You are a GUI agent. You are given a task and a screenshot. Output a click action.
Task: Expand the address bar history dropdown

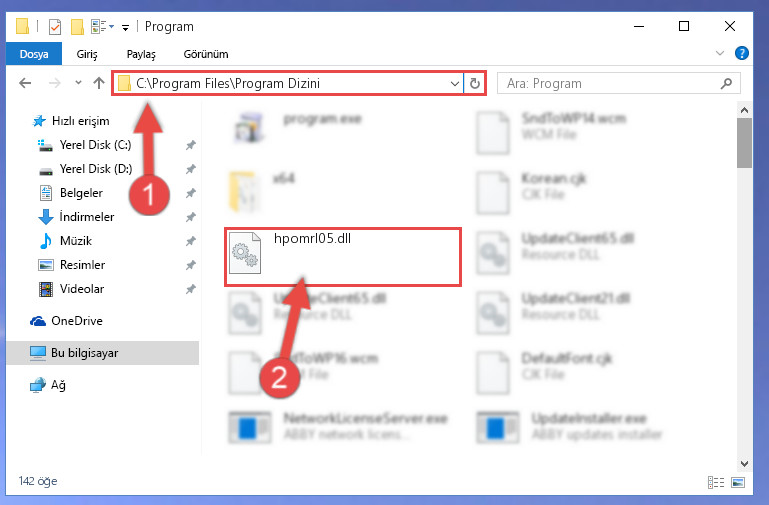click(x=455, y=84)
